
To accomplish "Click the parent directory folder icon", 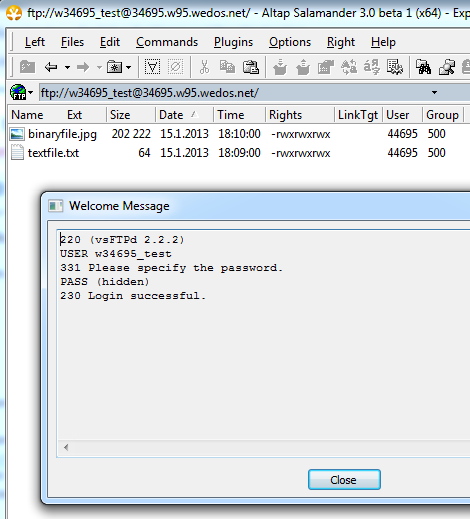I will [27, 67].
